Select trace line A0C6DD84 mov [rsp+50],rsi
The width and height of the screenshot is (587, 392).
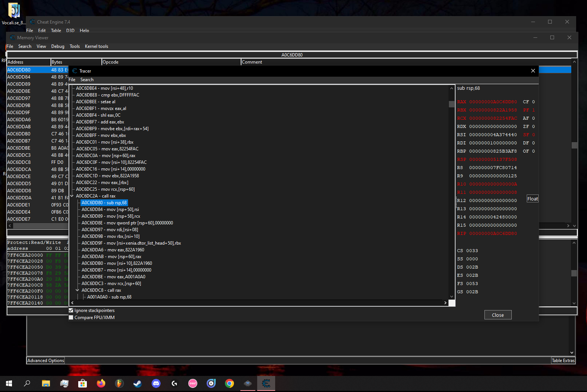tap(110, 209)
